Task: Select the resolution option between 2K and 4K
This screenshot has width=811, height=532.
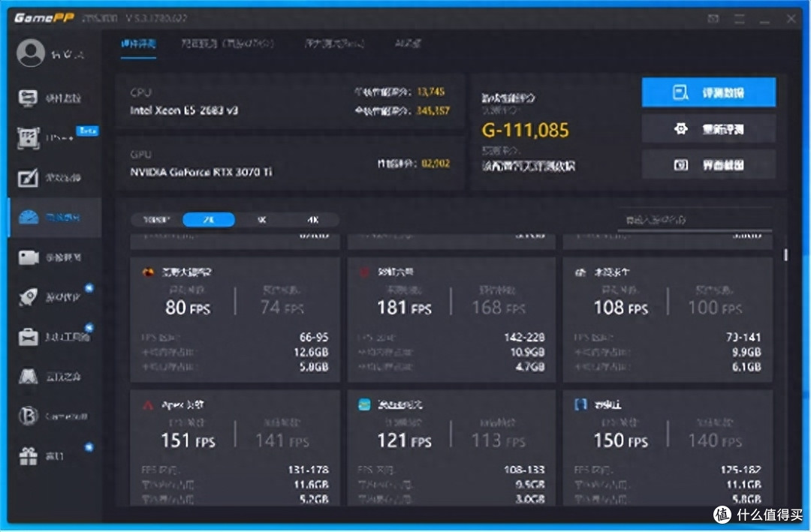Action: [262, 220]
